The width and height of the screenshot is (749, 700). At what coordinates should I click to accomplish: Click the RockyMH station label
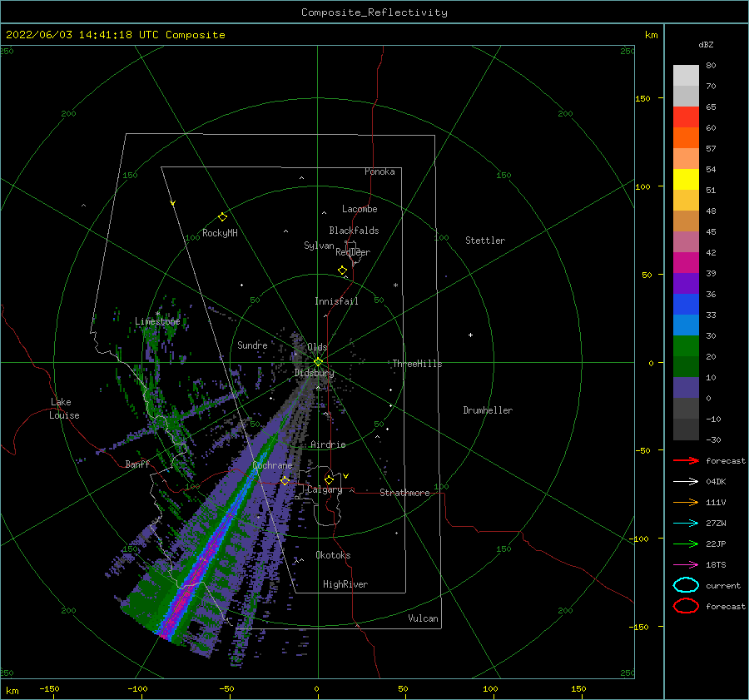point(220,233)
